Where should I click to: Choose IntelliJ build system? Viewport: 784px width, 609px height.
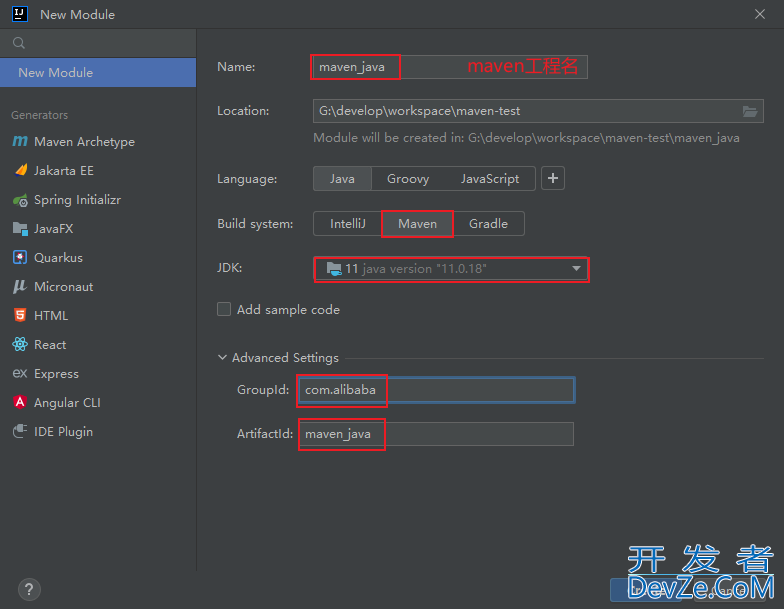coord(348,224)
